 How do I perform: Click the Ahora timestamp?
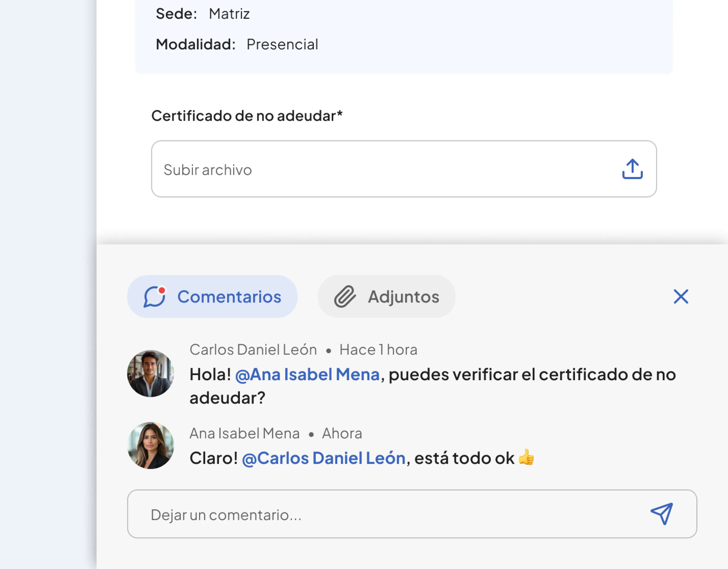point(342,434)
